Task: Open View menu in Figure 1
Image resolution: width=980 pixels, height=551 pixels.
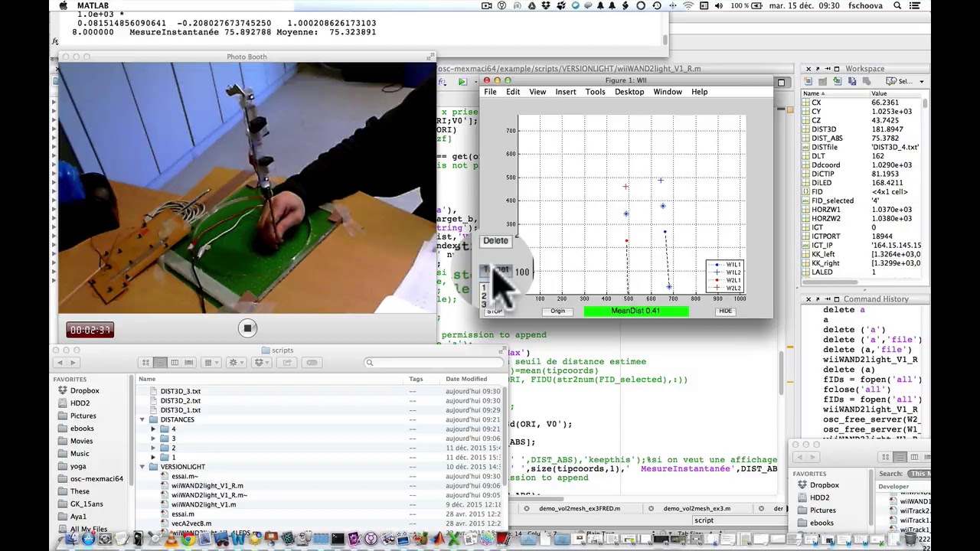Action: pos(537,92)
